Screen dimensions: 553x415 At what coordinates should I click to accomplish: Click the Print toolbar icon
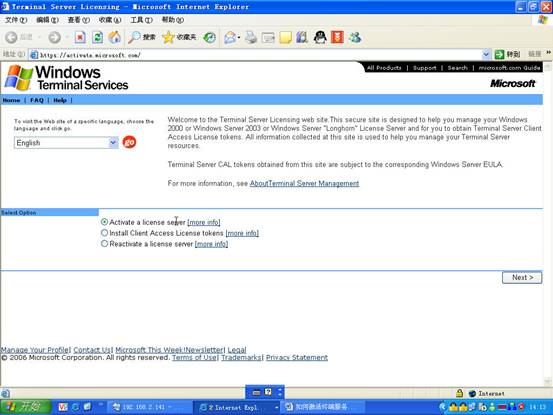coord(251,37)
